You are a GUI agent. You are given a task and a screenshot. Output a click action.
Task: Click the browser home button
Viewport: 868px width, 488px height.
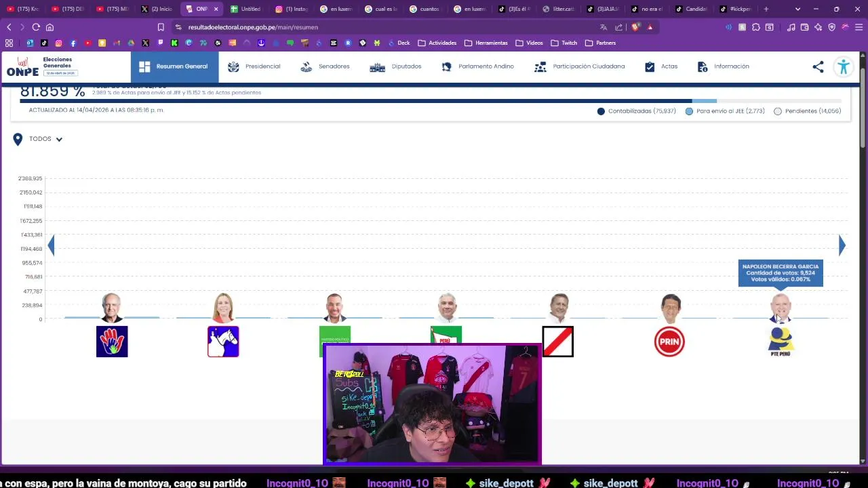50,27
